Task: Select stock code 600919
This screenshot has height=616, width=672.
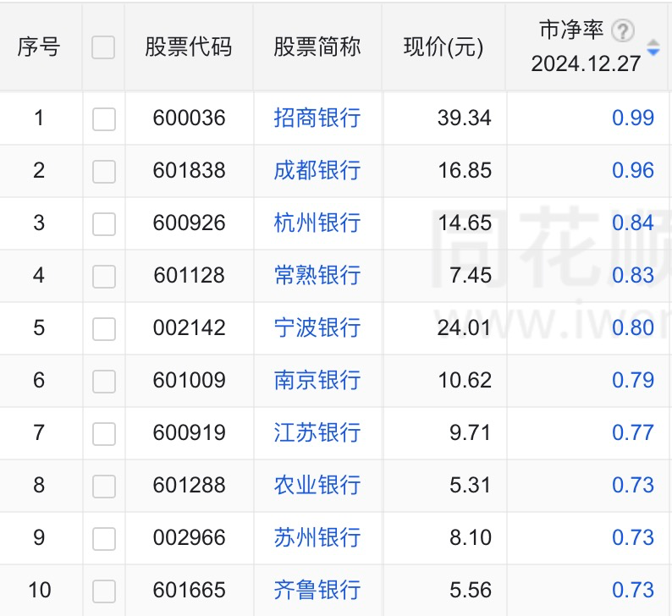Action: (189, 432)
